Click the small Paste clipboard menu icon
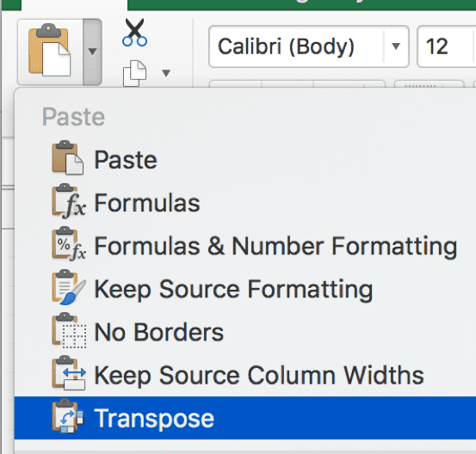The height and width of the screenshot is (454, 476). (x=68, y=158)
